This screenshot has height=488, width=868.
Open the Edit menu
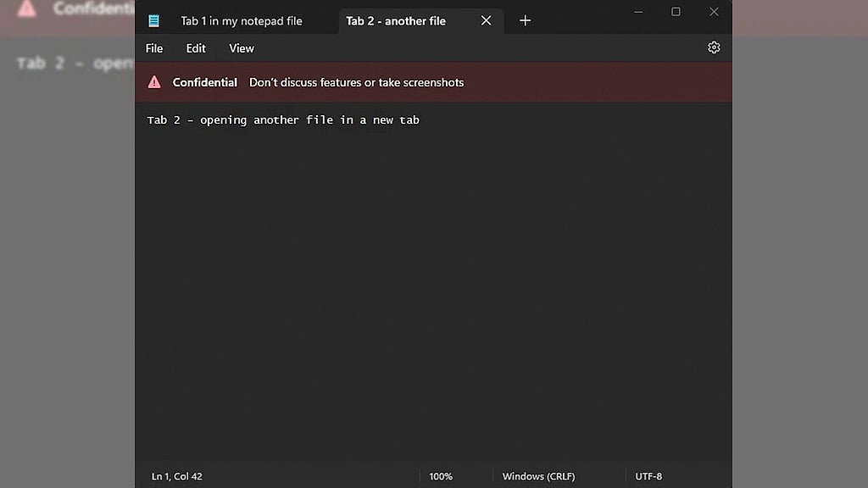pos(196,48)
